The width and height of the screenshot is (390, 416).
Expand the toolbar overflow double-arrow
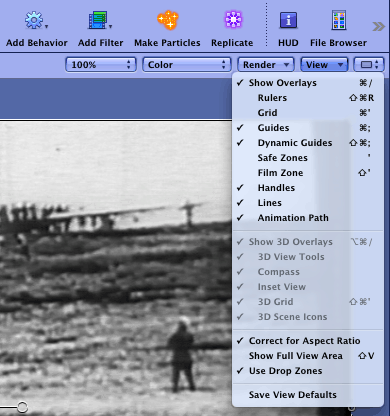pos(378,26)
